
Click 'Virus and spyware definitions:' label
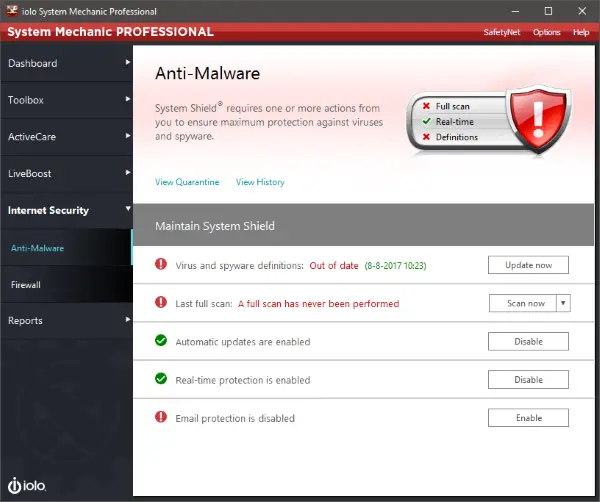point(239,265)
